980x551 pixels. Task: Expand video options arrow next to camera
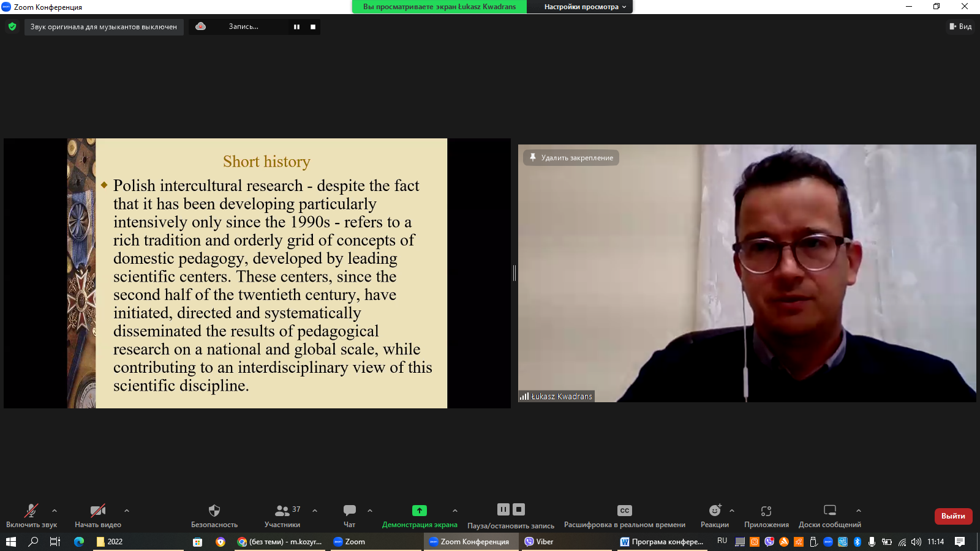click(x=127, y=511)
